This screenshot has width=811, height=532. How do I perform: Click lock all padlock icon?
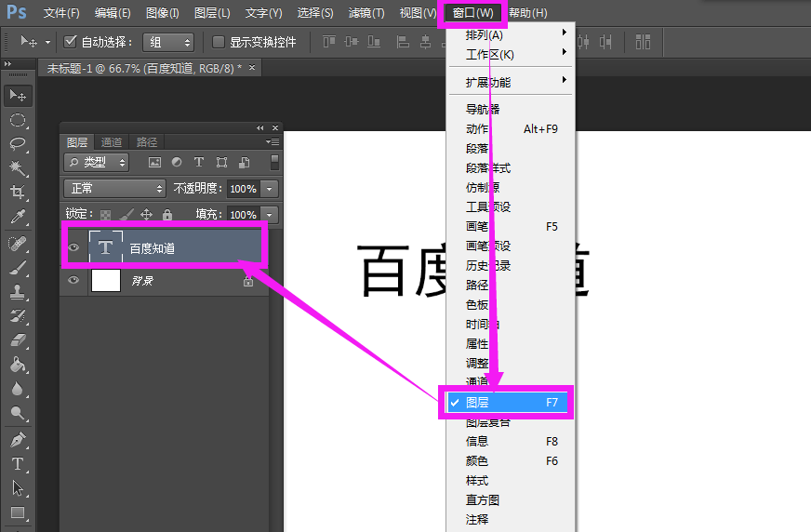pos(167,215)
